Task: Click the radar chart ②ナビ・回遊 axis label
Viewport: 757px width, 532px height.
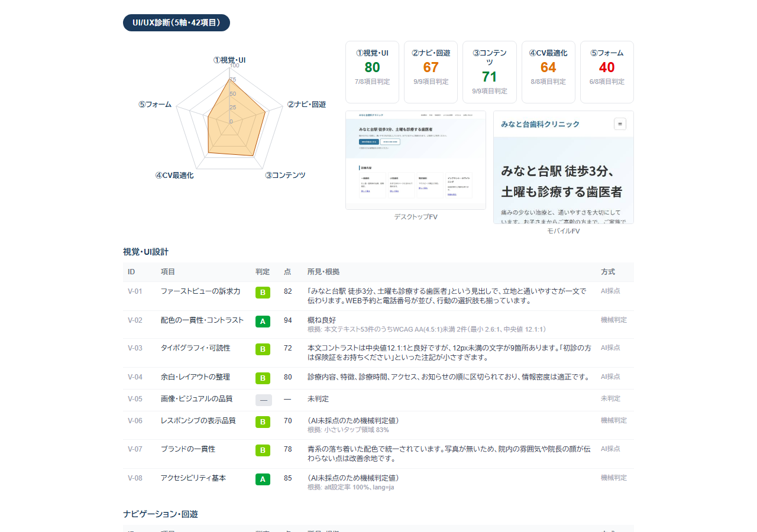Action: [x=306, y=104]
